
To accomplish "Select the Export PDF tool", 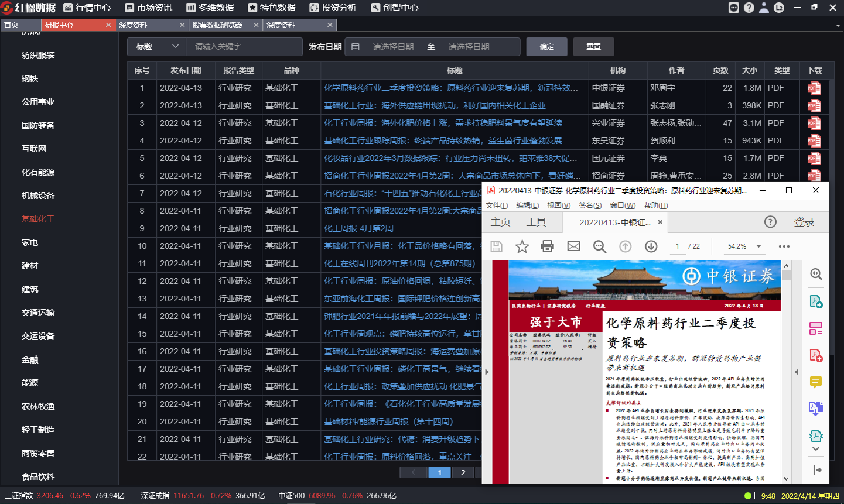I will coord(816,301).
